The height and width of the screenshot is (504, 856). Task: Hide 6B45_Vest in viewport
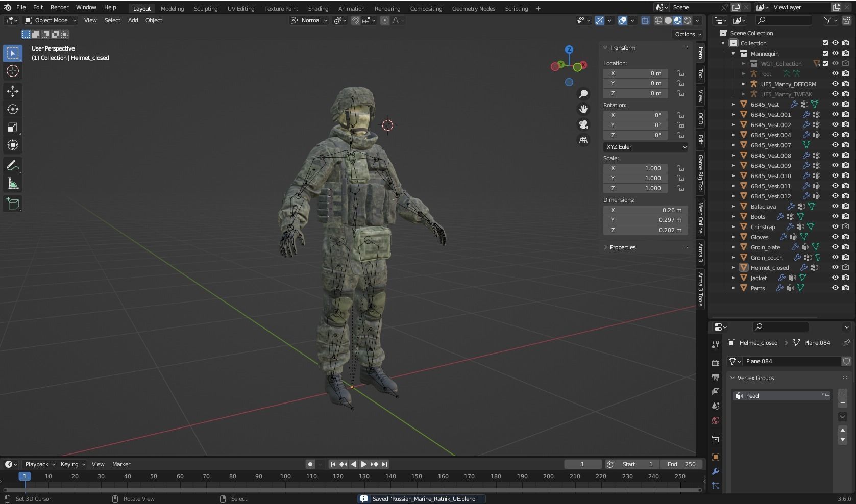[836, 104]
